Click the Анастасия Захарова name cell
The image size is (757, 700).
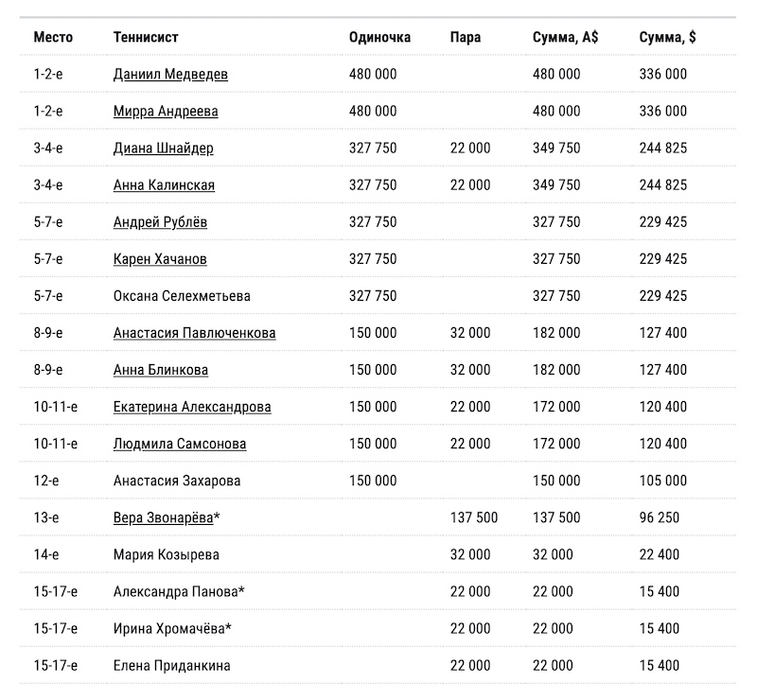tap(176, 481)
